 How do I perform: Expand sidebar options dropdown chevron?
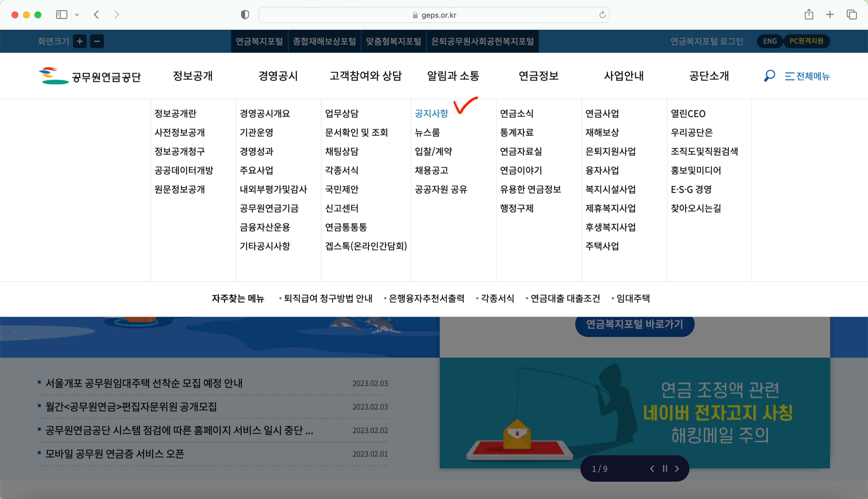tap(77, 15)
